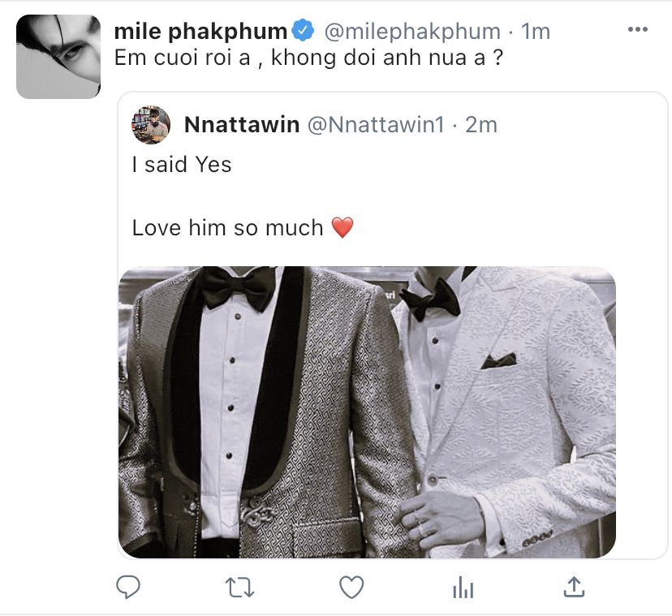Open the black-and-white tuxedo photo
The image size is (672, 616).
[367, 411]
